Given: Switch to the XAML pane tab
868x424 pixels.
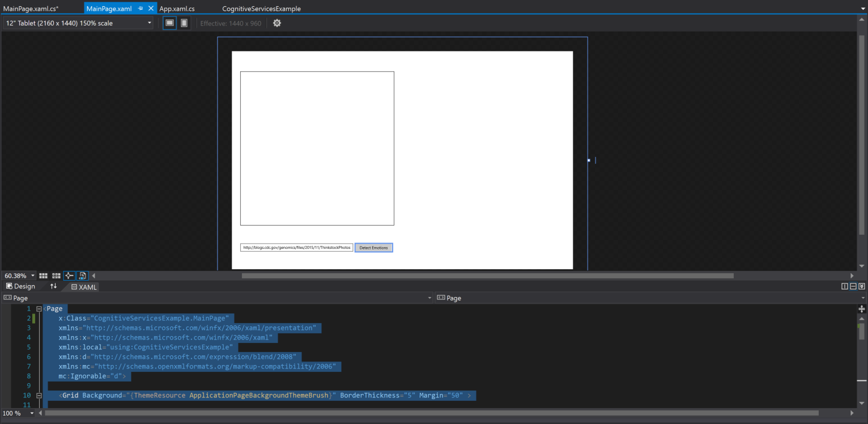Looking at the screenshot, I should pos(84,287).
